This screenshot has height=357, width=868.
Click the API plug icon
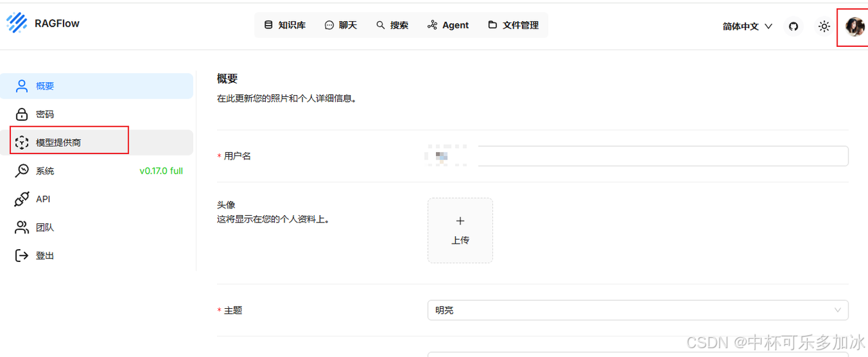point(22,199)
